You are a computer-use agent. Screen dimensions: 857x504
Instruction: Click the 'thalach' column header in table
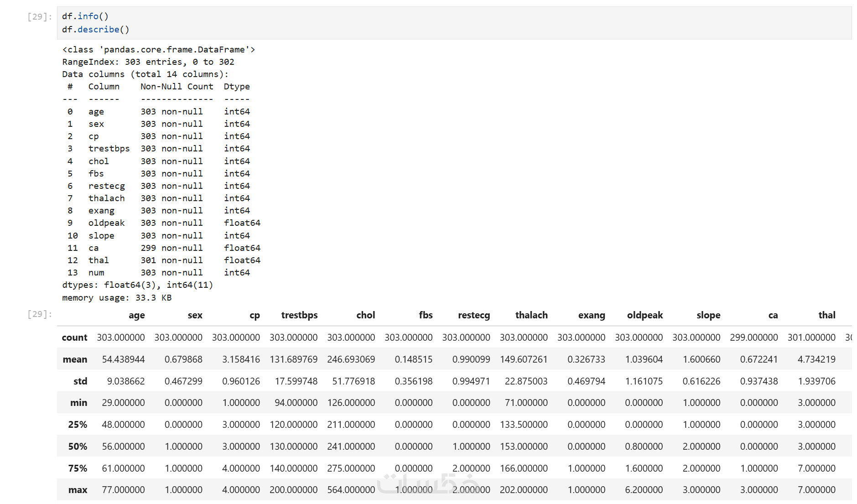tap(531, 315)
